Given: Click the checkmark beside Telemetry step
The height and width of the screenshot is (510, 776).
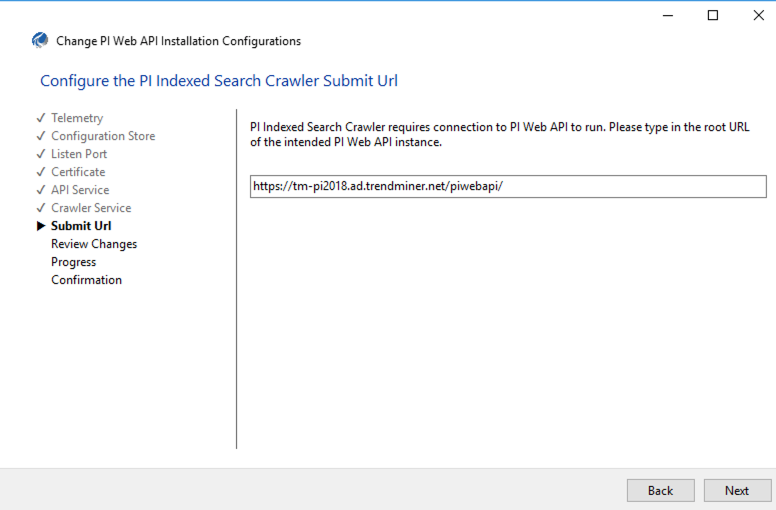Looking at the screenshot, I should click(41, 118).
